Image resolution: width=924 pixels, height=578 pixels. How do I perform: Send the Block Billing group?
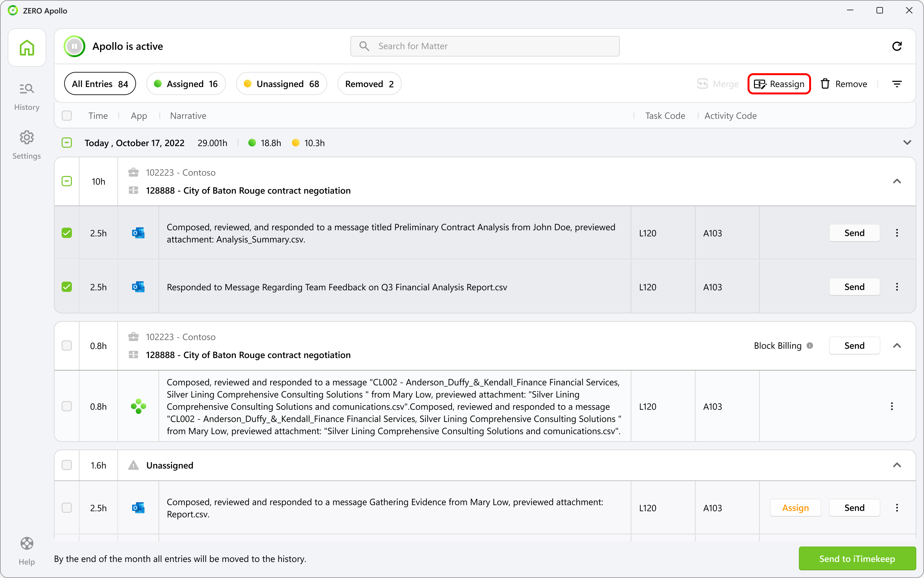click(854, 346)
